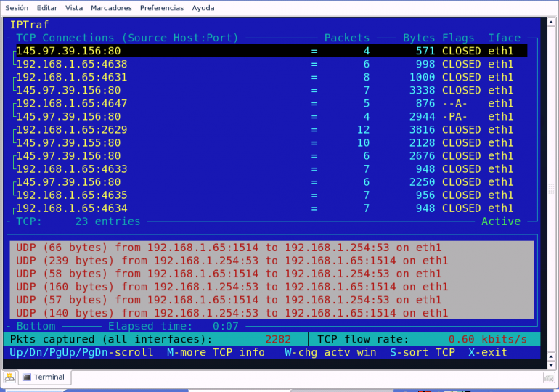
Task: Click the M-more TCP info hint
Action: 216,353
